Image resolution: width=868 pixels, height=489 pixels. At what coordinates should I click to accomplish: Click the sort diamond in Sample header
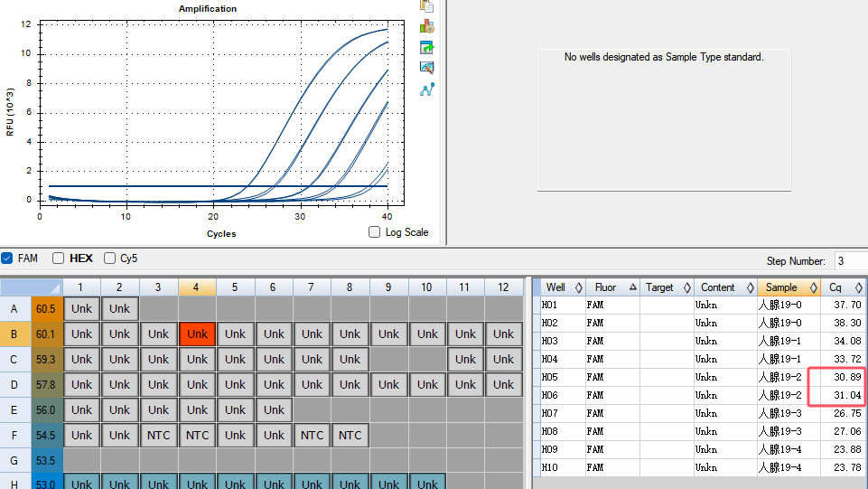pyautogui.click(x=813, y=287)
